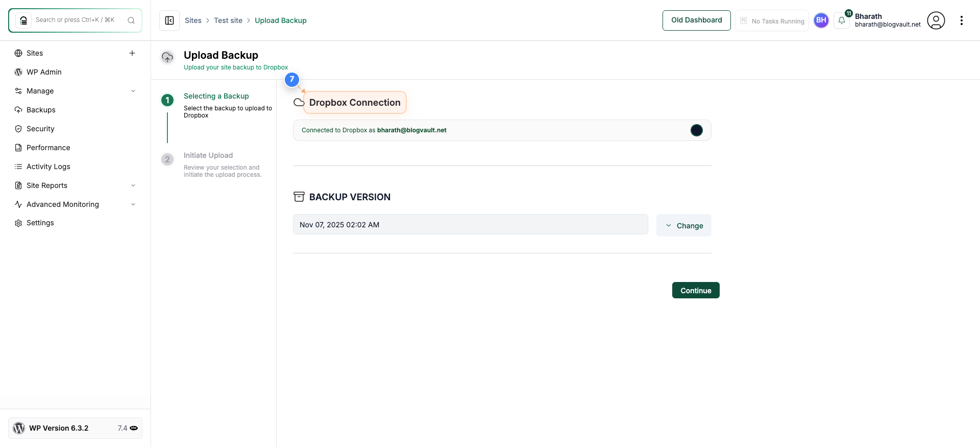Open the notifications bell
The height and width of the screenshot is (447, 980).
point(842,20)
